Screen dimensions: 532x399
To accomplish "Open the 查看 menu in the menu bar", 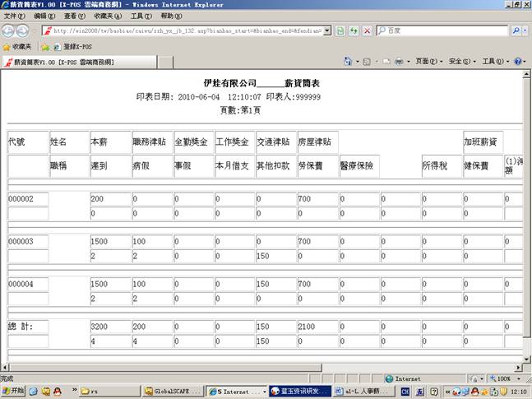I will coord(75,16).
